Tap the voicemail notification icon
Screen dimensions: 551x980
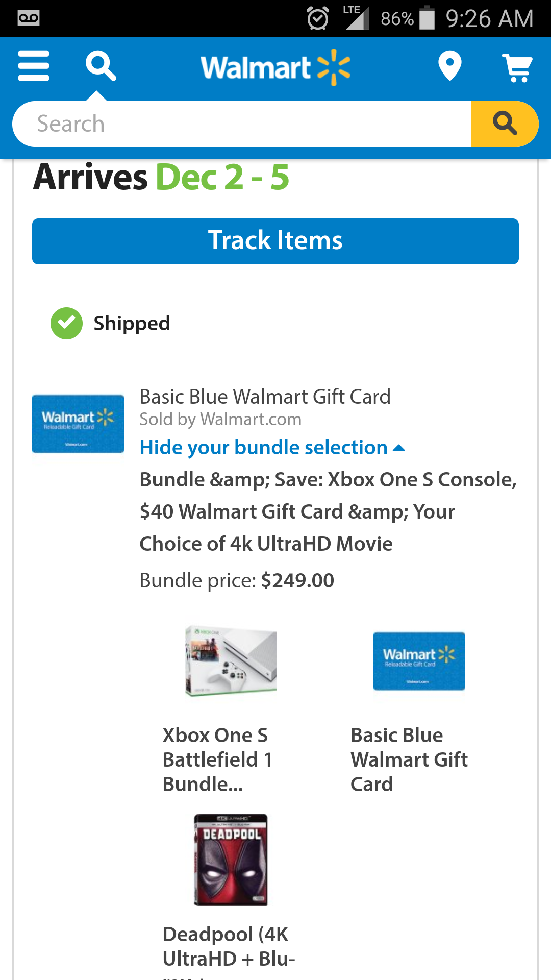29,18
